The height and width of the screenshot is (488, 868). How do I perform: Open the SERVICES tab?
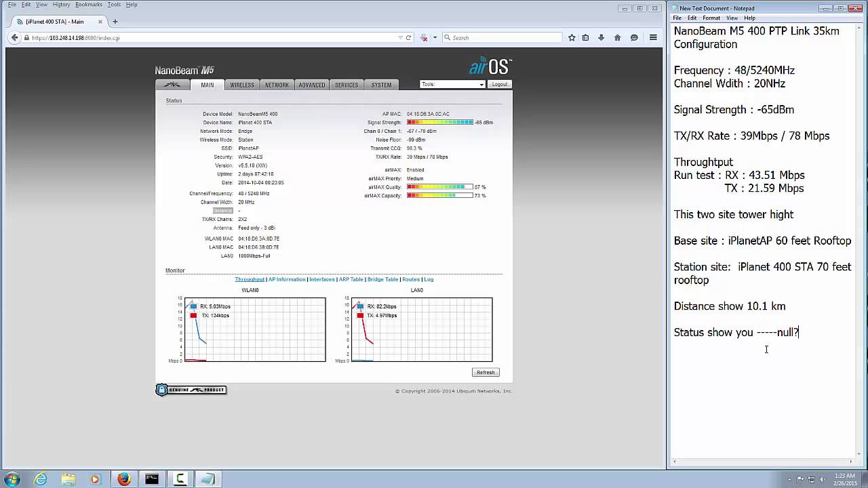point(347,85)
